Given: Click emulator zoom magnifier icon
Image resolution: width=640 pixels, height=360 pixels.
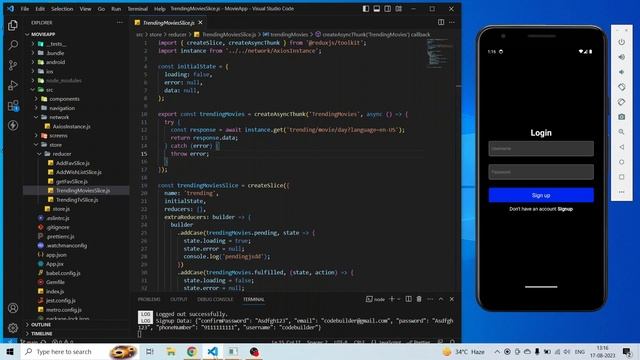Looking at the screenshot, I should (621, 132).
